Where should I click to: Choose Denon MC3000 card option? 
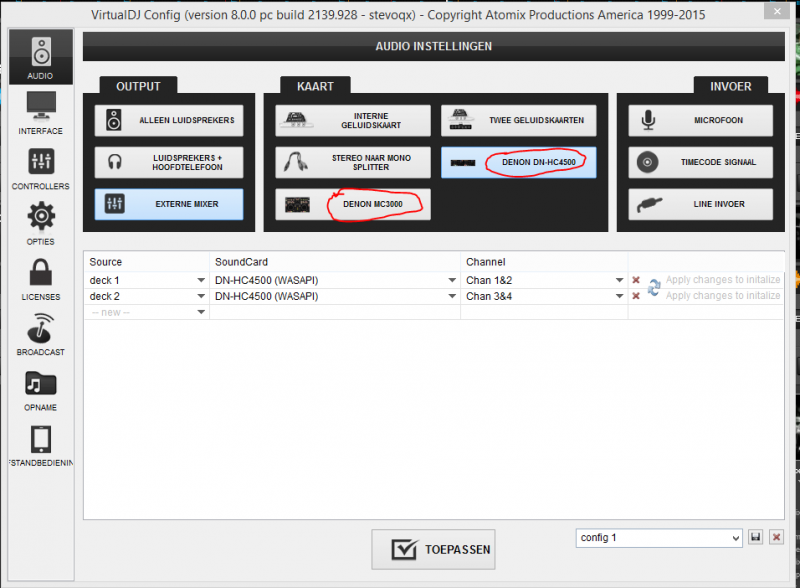(x=353, y=204)
